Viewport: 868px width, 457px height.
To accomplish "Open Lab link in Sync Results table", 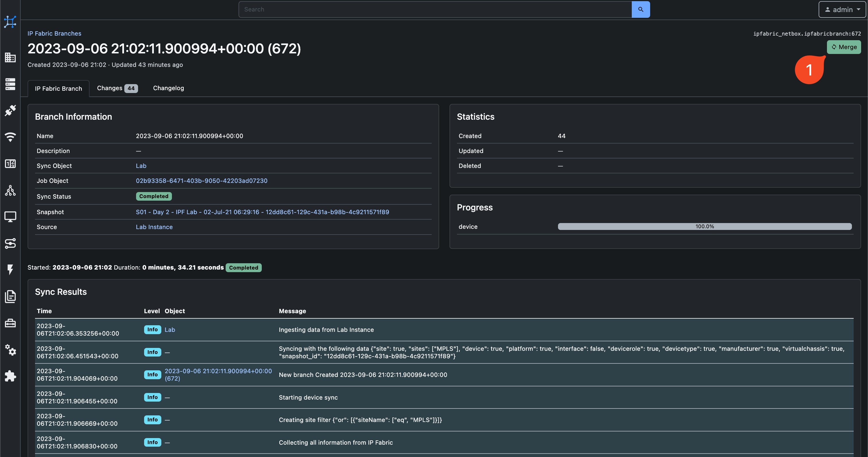I will 169,330.
